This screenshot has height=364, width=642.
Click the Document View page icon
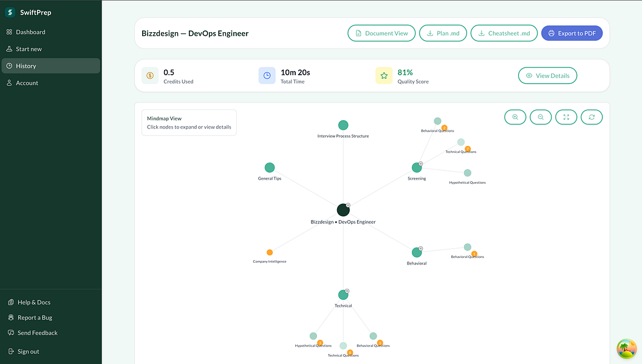358,33
